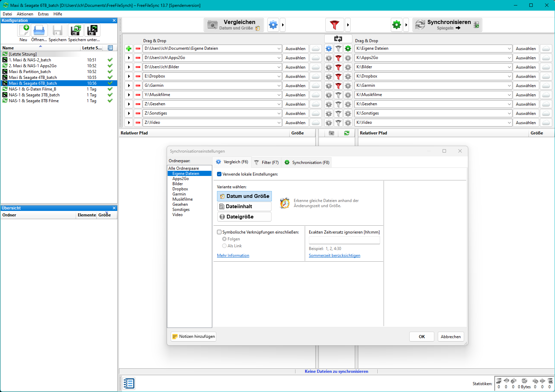The image size is (555, 392).
Task: Open the Hilfe menu
Action: (58, 14)
